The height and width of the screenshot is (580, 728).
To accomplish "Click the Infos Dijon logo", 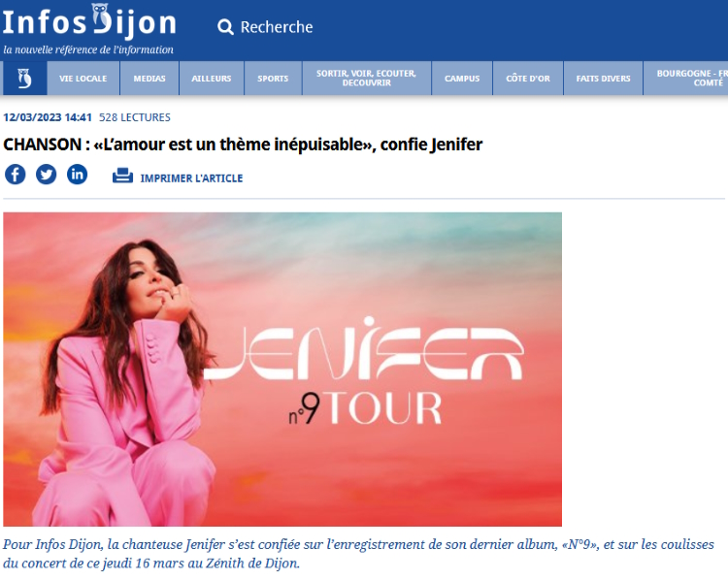I will [x=88, y=29].
